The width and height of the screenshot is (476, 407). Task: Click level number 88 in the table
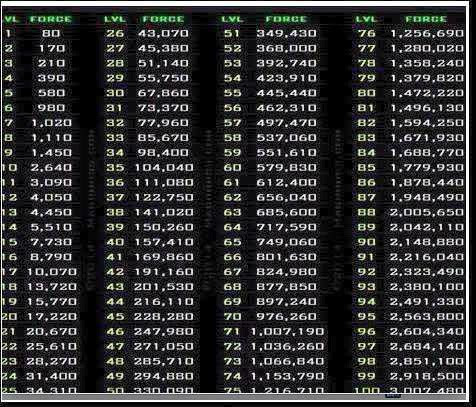click(x=366, y=212)
